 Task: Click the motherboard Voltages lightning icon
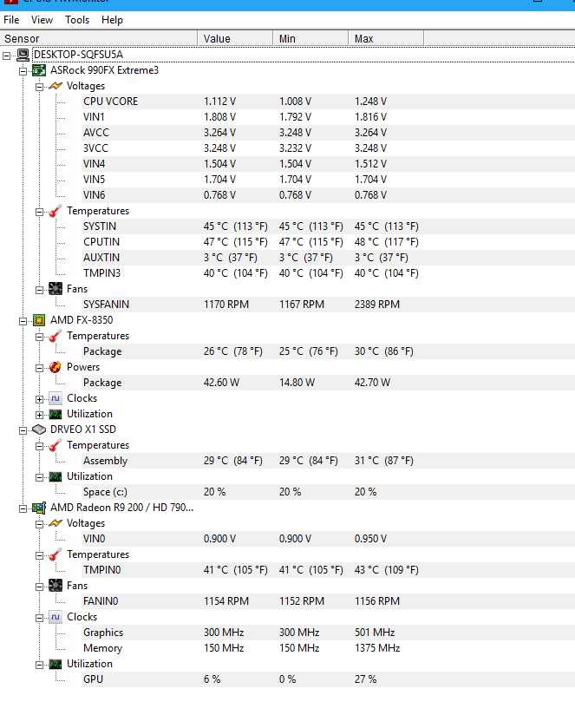(56, 86)
